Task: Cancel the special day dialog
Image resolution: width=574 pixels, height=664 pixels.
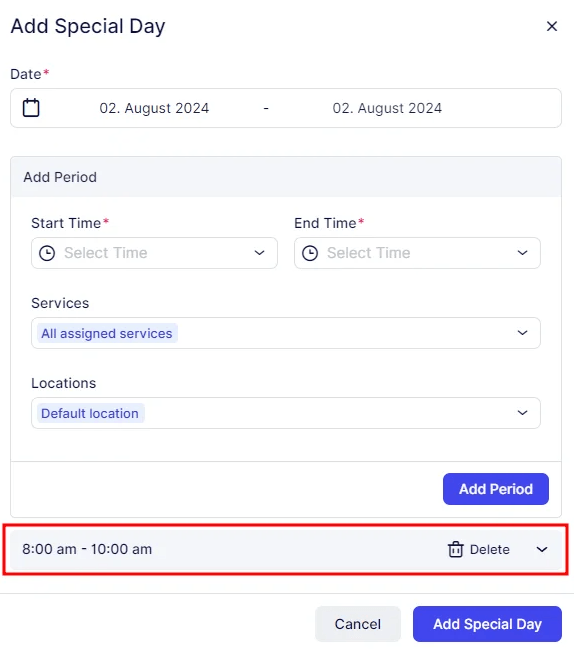Action: [358, 624]
